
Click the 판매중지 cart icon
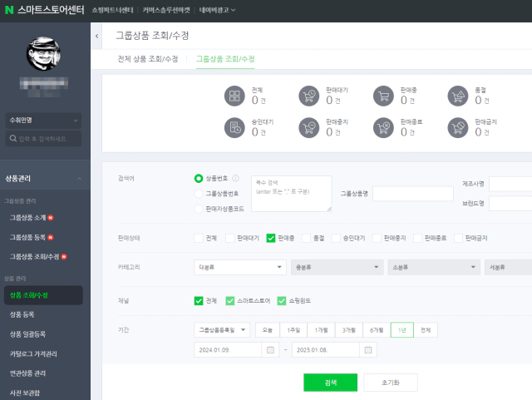308,128
